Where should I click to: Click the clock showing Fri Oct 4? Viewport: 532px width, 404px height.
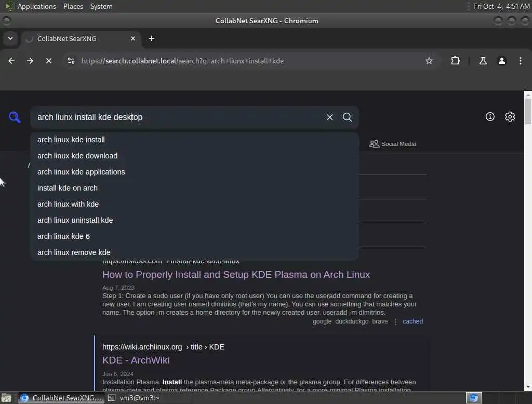501,6
